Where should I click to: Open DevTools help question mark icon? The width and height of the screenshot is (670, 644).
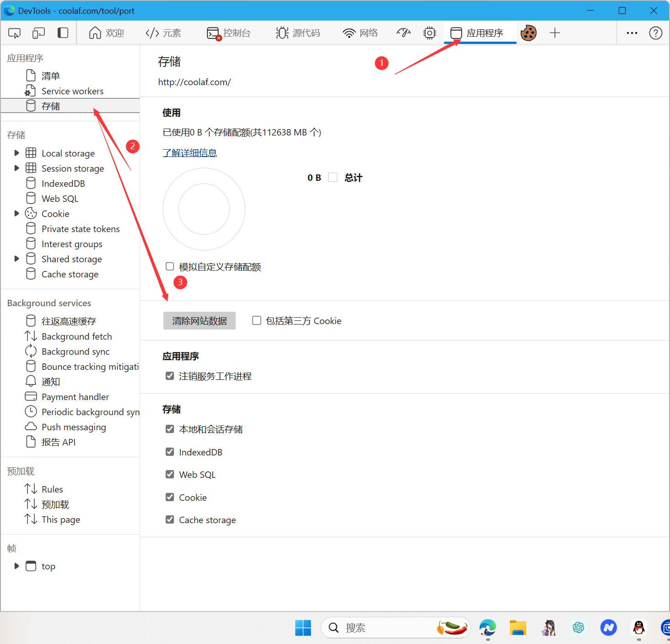pyautogui.click(x=655, y=33)
